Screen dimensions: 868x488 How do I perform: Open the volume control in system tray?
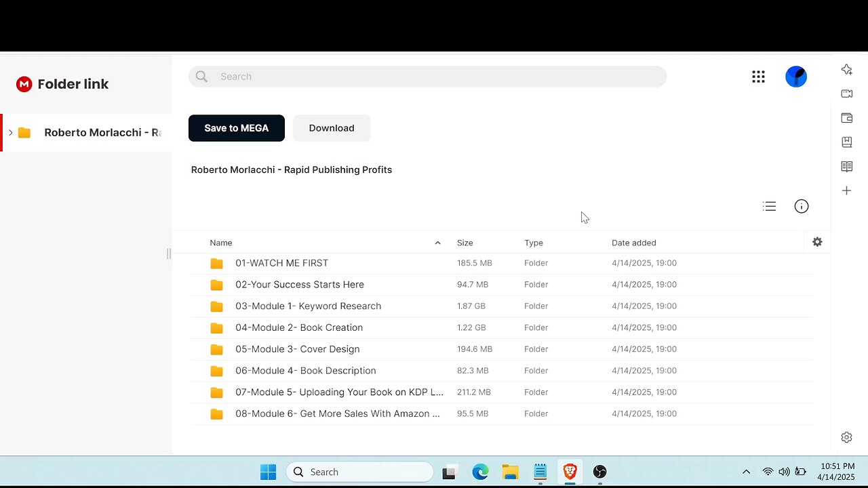coord(784,472)
